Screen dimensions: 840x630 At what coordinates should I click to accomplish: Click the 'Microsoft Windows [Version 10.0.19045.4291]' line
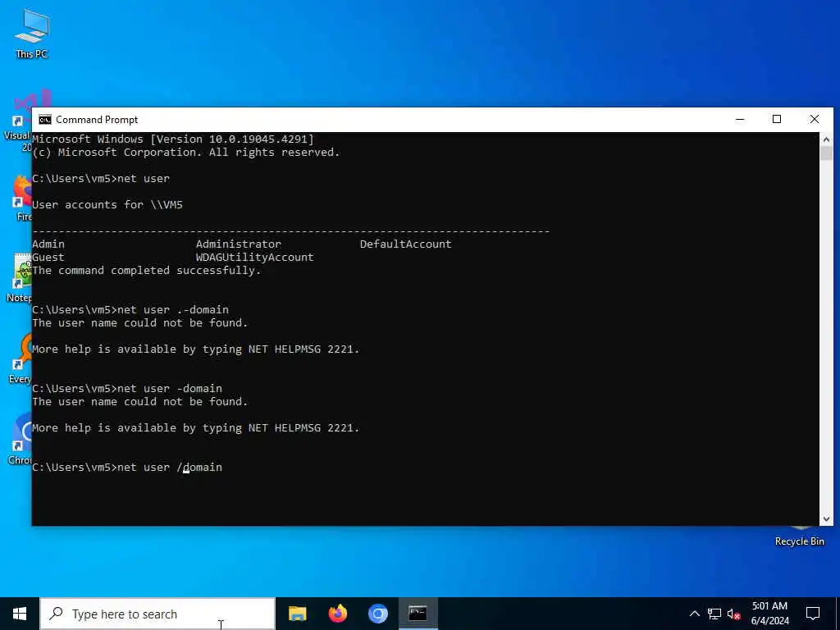173,139
